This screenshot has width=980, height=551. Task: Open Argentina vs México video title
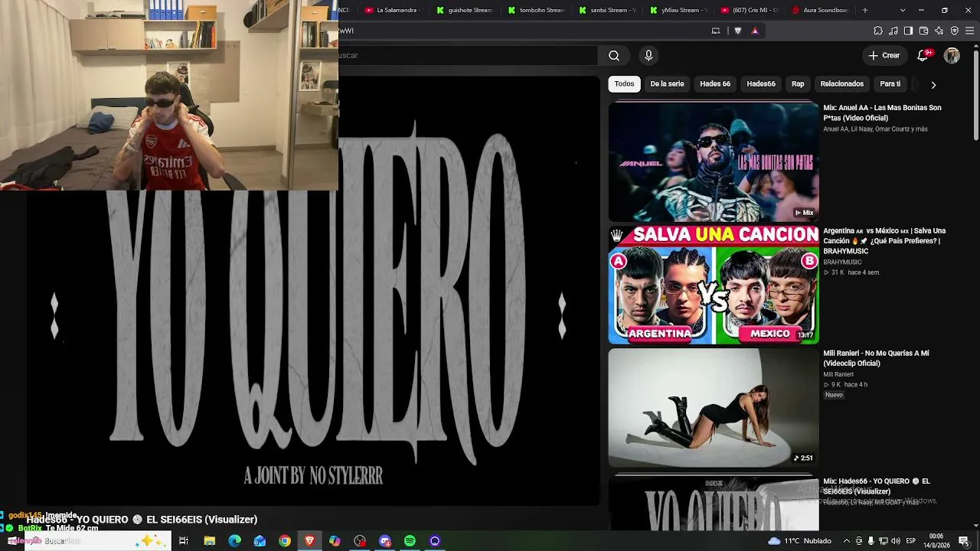884,240
